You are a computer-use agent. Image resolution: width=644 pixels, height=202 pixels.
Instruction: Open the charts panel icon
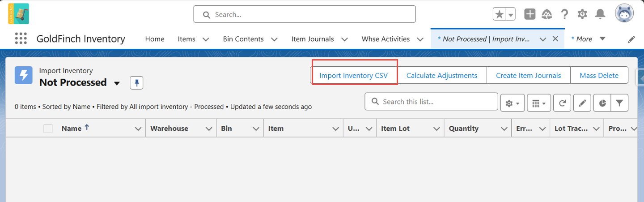coord(602,103)
